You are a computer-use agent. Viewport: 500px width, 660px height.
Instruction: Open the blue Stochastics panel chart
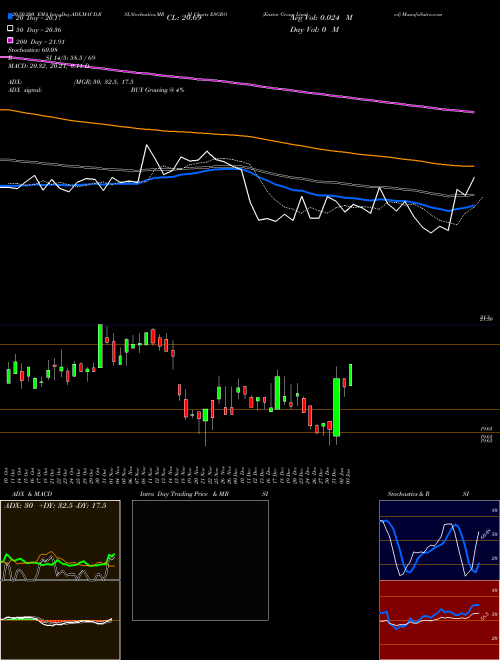coord(439,540)
